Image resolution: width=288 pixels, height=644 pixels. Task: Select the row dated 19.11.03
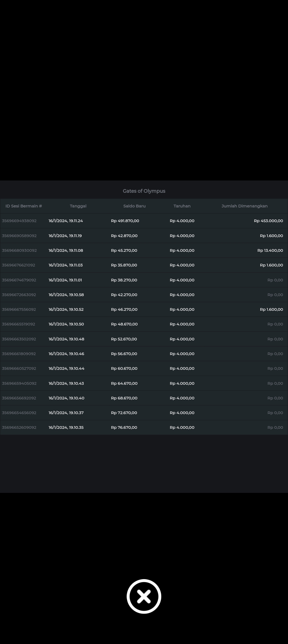[x=66, y=265]
